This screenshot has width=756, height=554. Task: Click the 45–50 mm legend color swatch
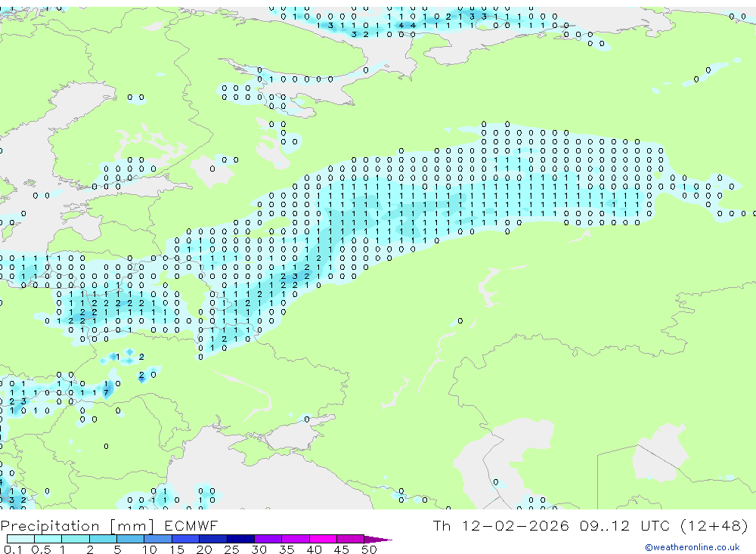pyautogui.click(x=351, y=539)
